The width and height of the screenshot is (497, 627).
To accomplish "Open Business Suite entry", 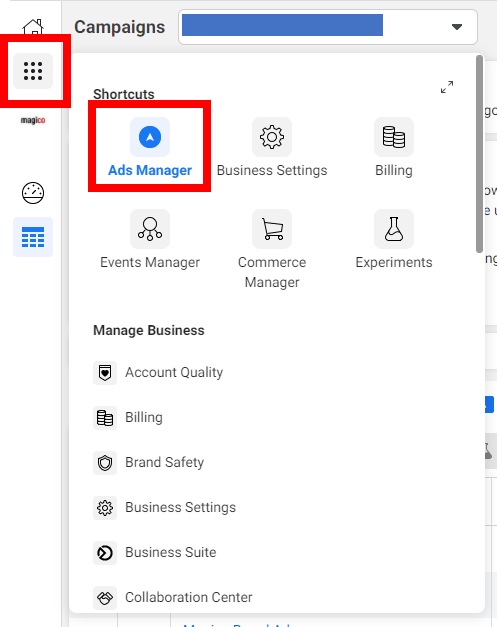I will [155, 553].
